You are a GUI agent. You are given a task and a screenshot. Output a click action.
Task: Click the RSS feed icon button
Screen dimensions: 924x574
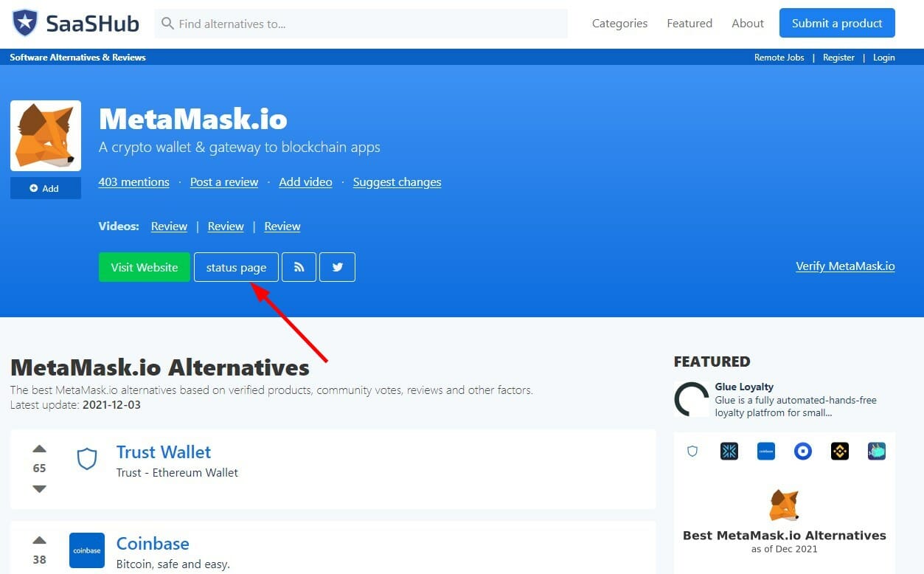coord(299,267)
